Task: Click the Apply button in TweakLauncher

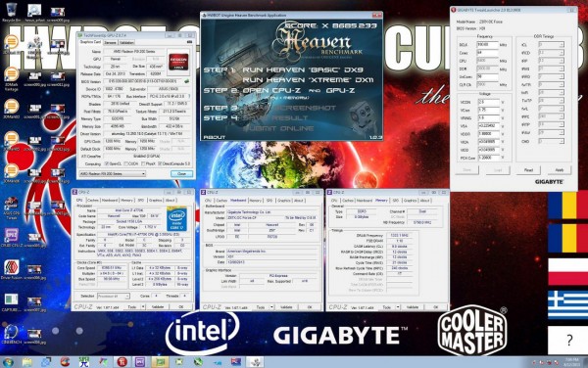Action: pyautogui.click(x=560, y=170)
